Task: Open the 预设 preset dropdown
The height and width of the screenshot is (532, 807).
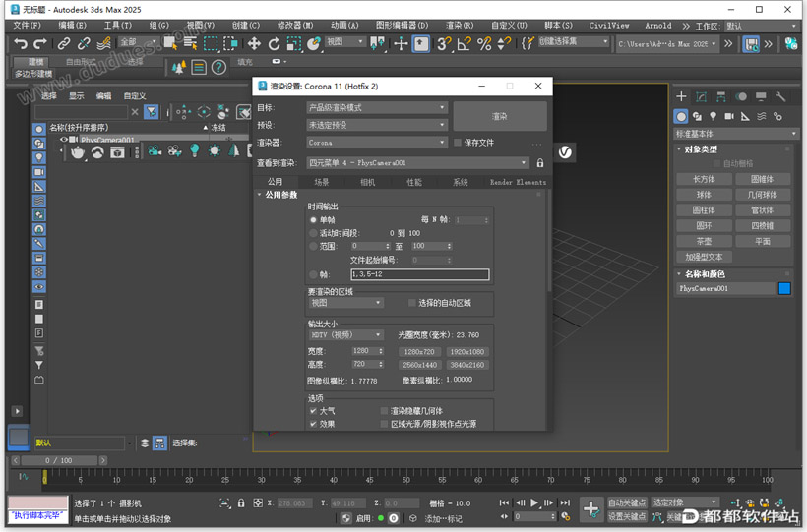Action: pos(377,125)
